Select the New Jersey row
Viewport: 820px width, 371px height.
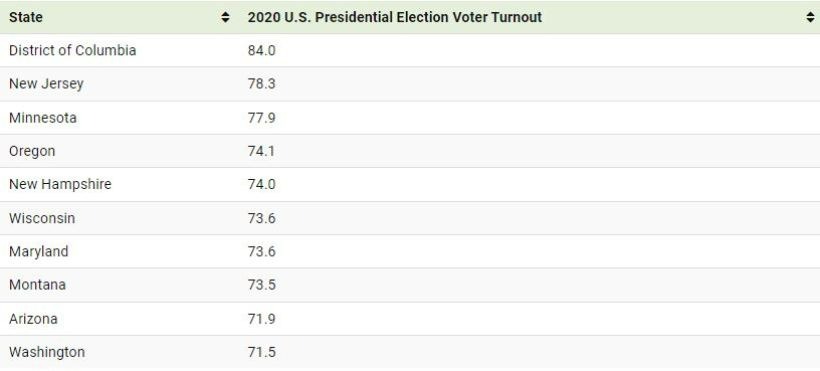pyautogui.click(x=410, y=84)
